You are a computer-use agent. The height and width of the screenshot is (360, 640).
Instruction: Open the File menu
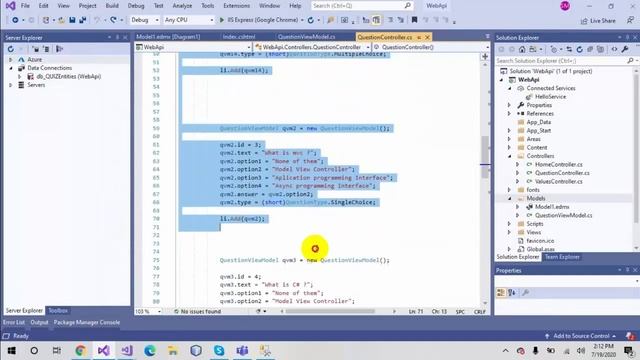pyautogui.click(x=25, y=6)
